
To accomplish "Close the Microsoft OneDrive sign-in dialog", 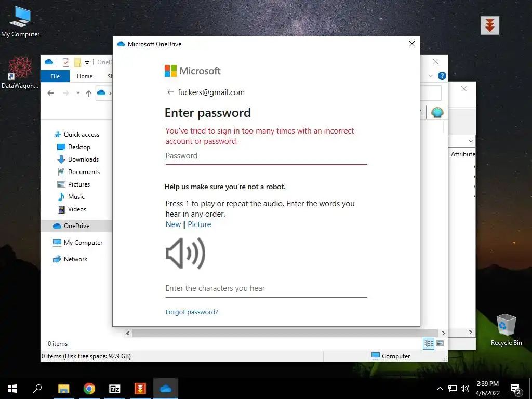I will pyautogui.click(x=412, y=44).
